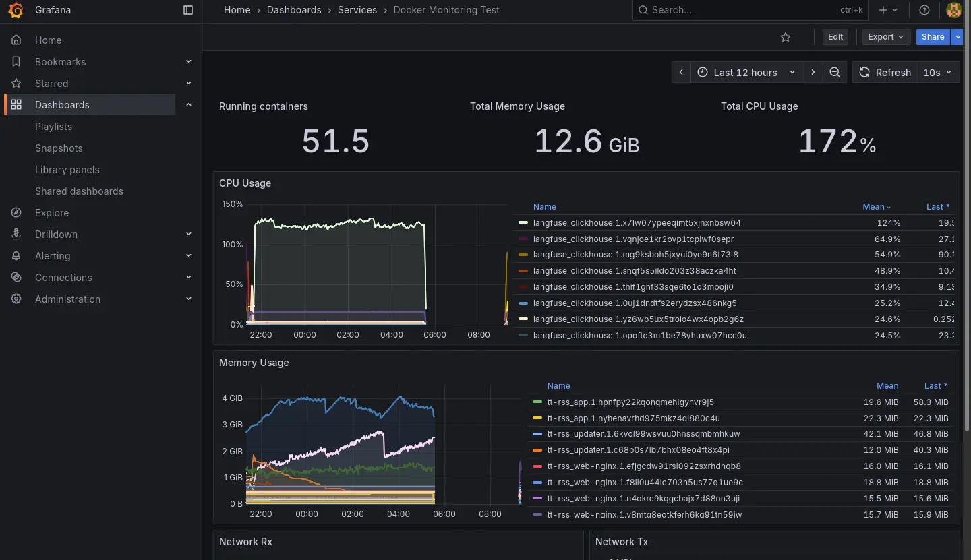Toggle the sidebar dock menu icon
Image resolution: width=971 pixels, height=560 pixels.
click(188, 10)
